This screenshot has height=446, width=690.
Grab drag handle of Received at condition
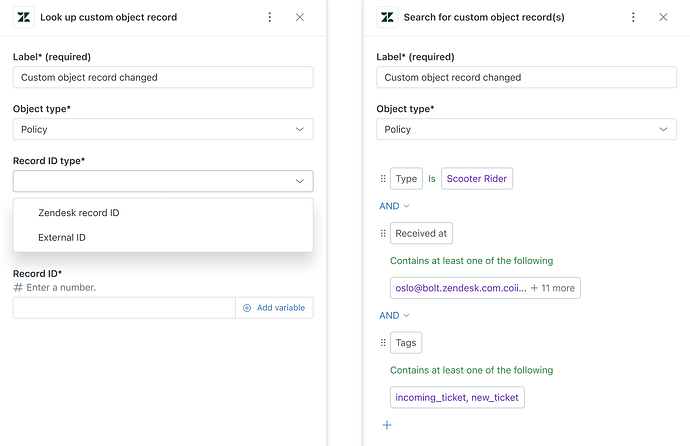[383, 233]
